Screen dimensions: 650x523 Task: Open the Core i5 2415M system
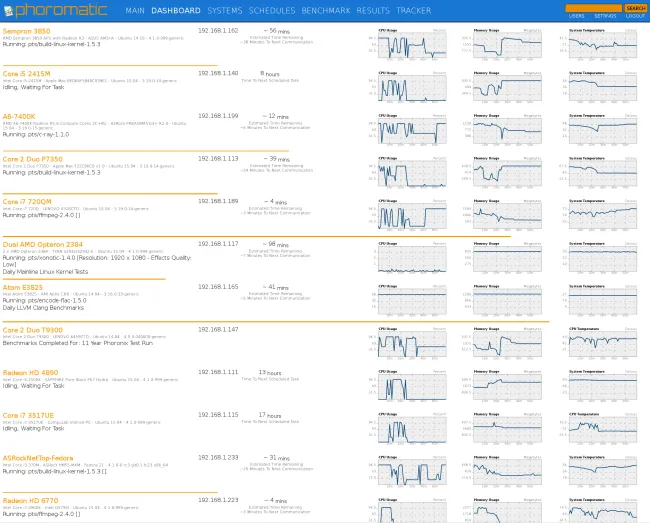[26, 74]
